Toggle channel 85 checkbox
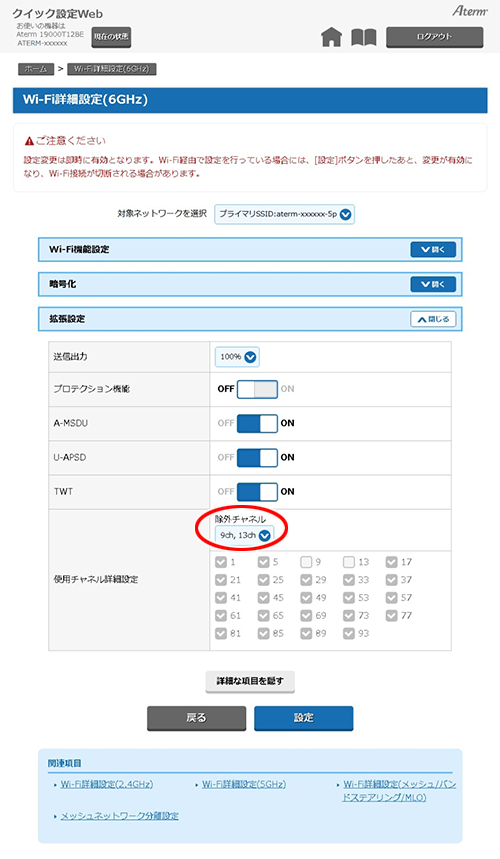The width and height of the screenshot is (500, 859). (x=263, y=633)
